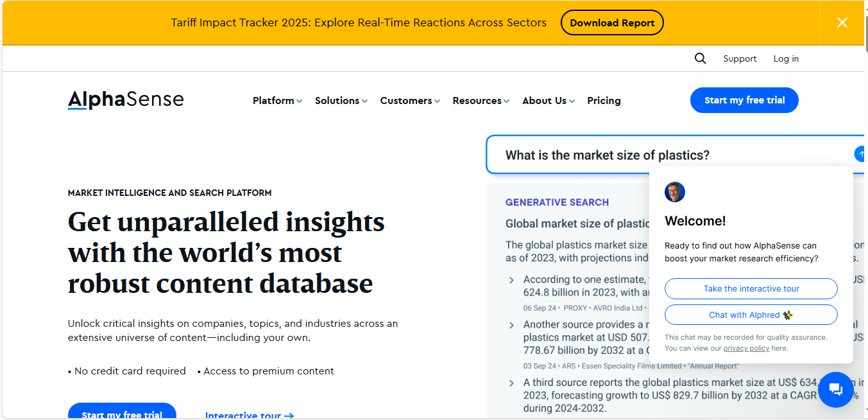Click the 'Welcome!' chat heading
This screenshot has width=868, height=420.
pos(695,221)
